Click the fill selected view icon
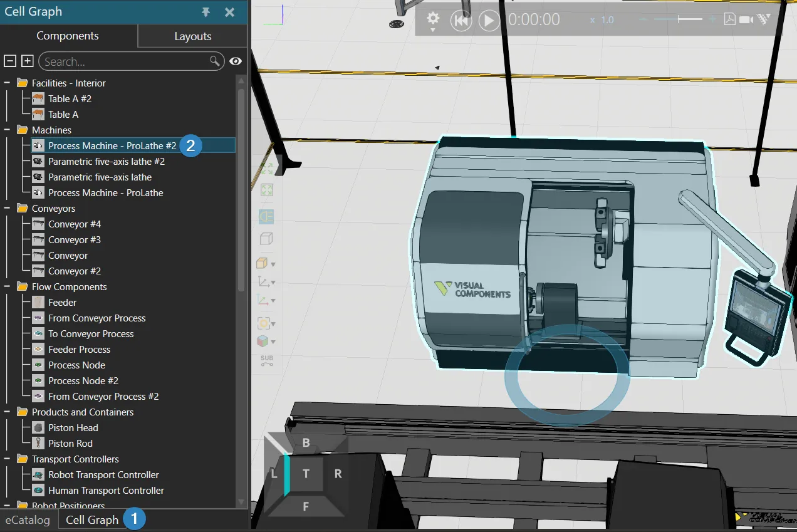 266,190
